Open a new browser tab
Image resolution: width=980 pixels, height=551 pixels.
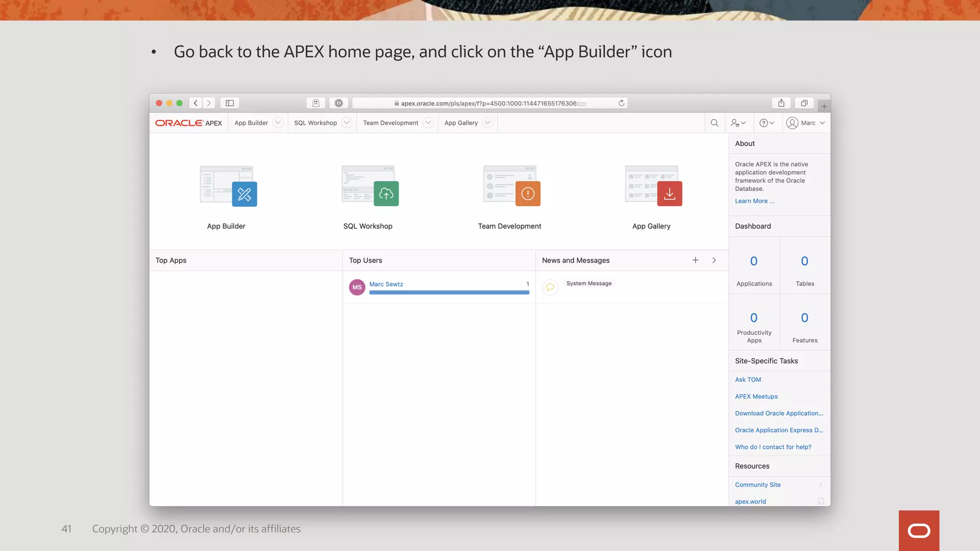click(824, 106)
